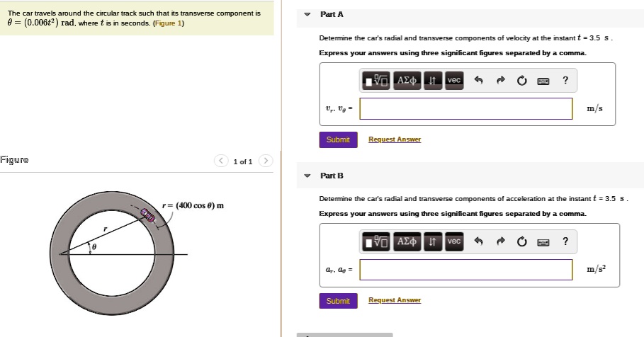Click Request Answer link under Part A
This screenshot has width=644, height=337.
395,139
